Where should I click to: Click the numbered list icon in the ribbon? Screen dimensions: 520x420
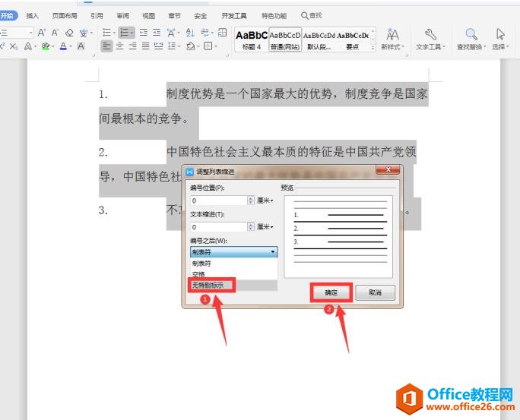pos(125,33)
